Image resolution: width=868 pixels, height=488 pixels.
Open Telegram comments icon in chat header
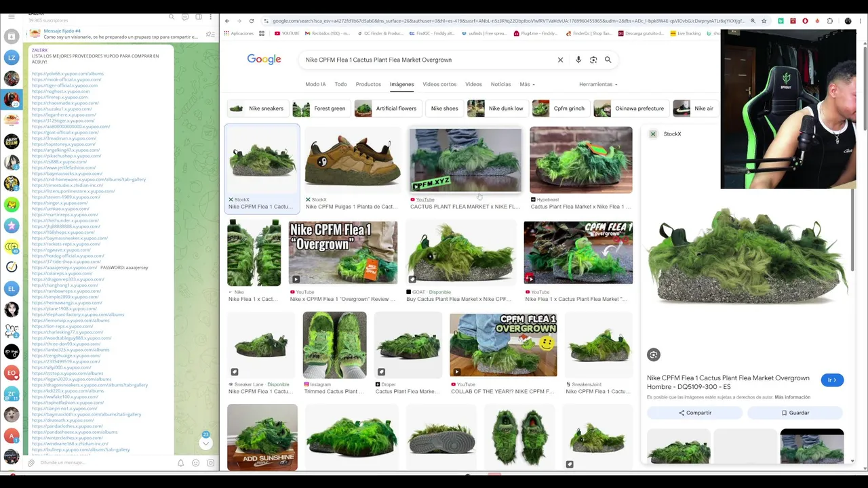(x=184, y=17)
